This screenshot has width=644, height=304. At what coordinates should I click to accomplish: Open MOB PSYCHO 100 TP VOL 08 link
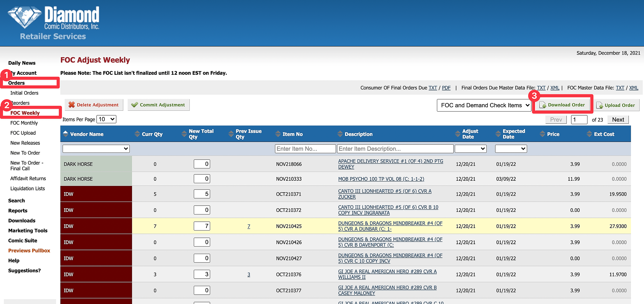(381, 179)
